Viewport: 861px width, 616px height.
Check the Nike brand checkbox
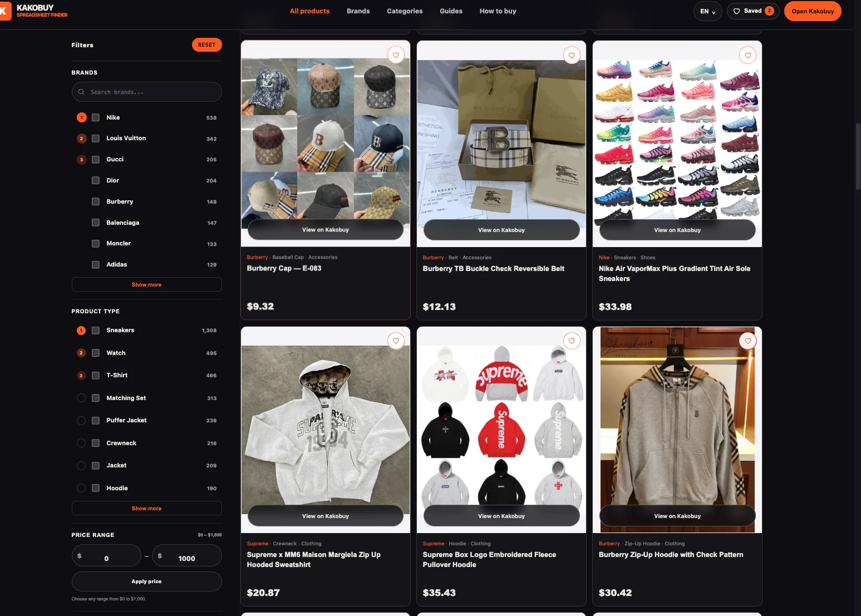pos(96,117)
